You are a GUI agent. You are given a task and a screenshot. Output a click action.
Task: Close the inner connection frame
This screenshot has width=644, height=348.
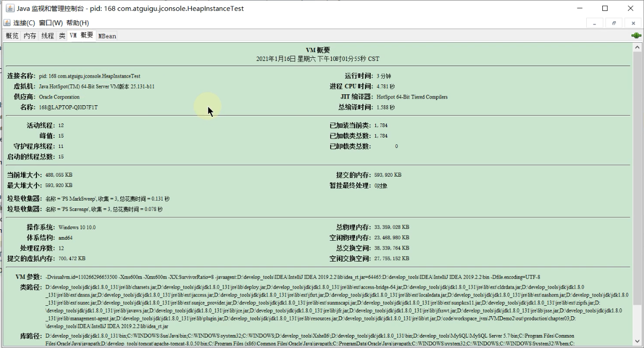(x=633, y=23)
